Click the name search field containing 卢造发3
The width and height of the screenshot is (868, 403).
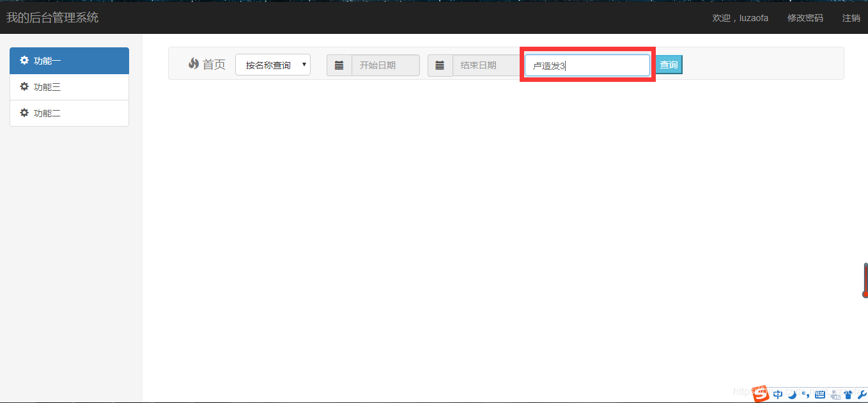pos(587,65)
